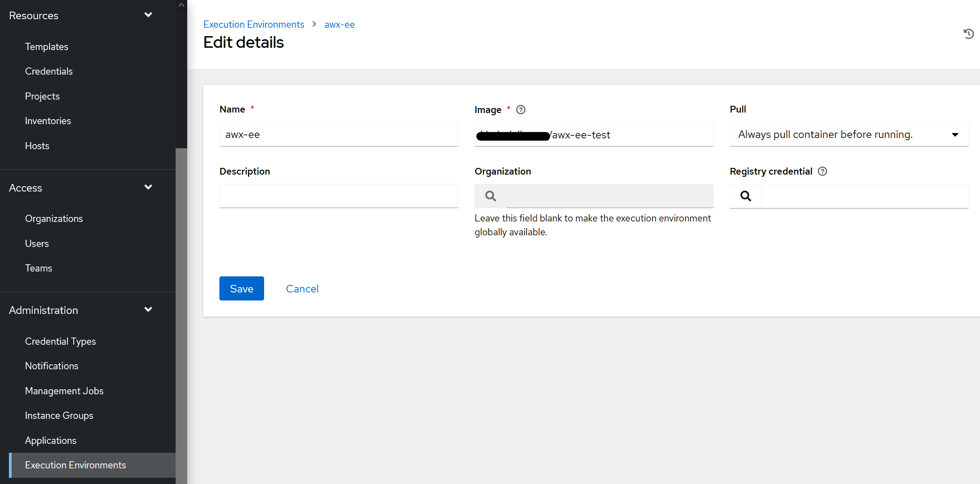Click the Cancel link
Image resolution: width=980 pixels, height=484 pixels.
click(x=302, y=289)
